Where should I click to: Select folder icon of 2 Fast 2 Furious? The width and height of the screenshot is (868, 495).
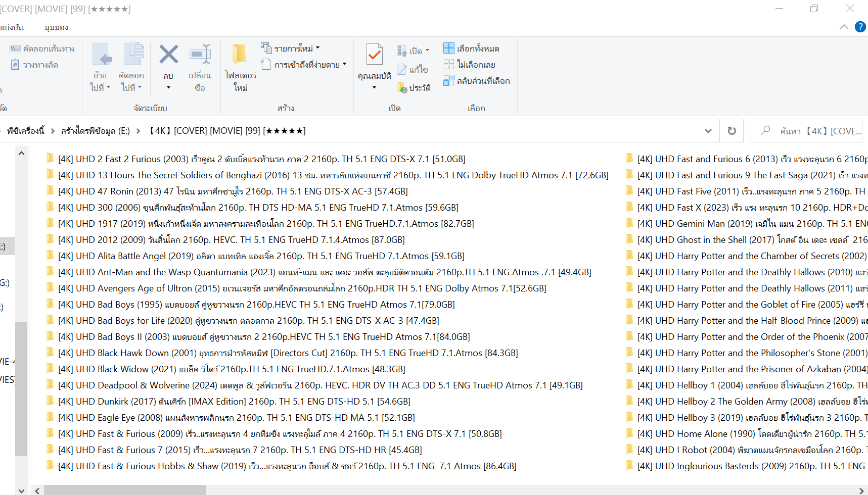50,159
